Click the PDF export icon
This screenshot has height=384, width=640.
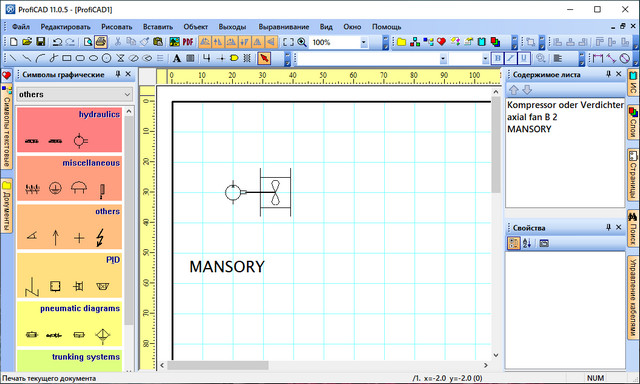188,42
